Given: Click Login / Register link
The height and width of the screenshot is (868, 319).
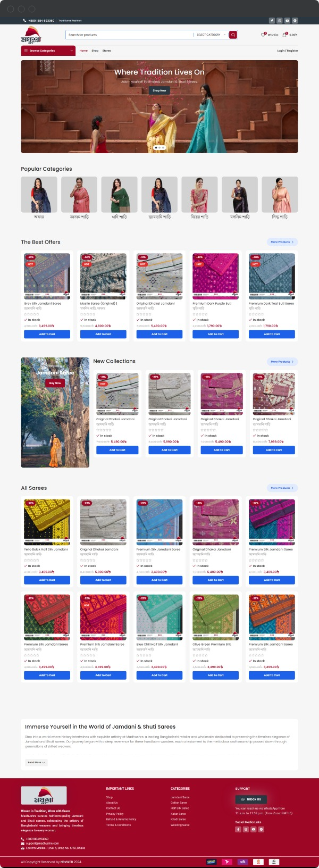Looking at the screenshot, I should tap(288, 51).
